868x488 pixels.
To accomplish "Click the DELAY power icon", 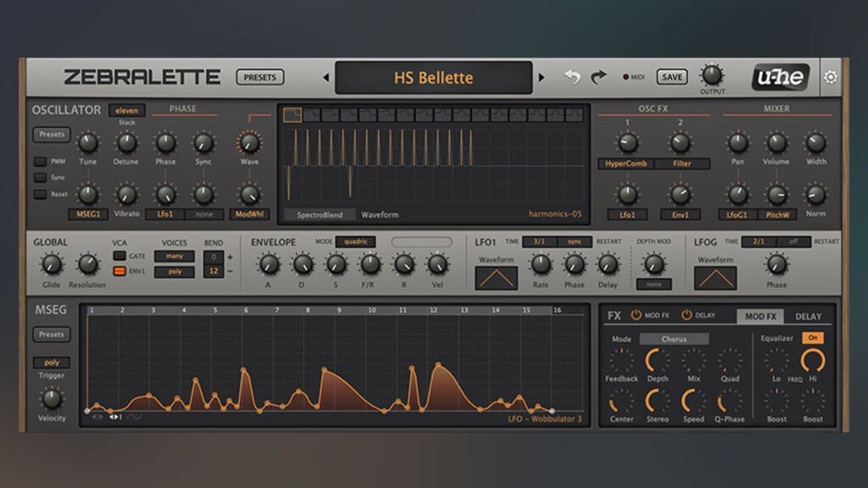I will pyautogui.click(x=687, y=315).
